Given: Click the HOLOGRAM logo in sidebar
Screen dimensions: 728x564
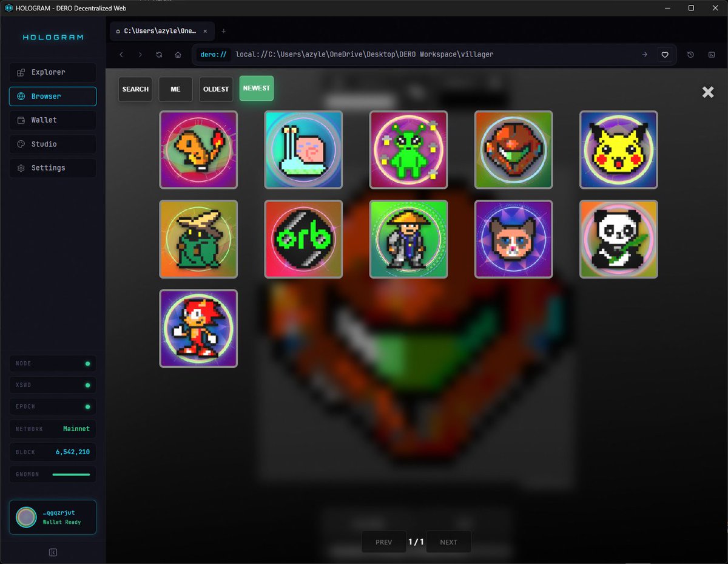Looking at the screenshot, I should pos(53,37).
